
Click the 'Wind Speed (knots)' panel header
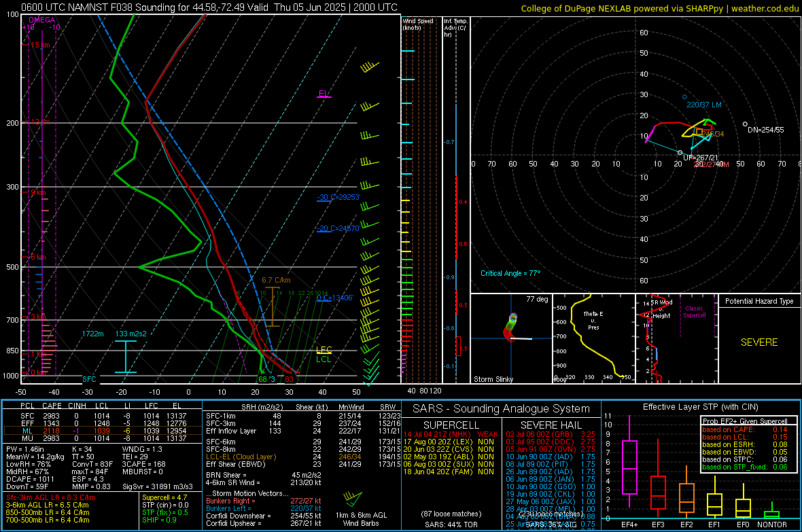pyautogui.click(x=418, y=24)
